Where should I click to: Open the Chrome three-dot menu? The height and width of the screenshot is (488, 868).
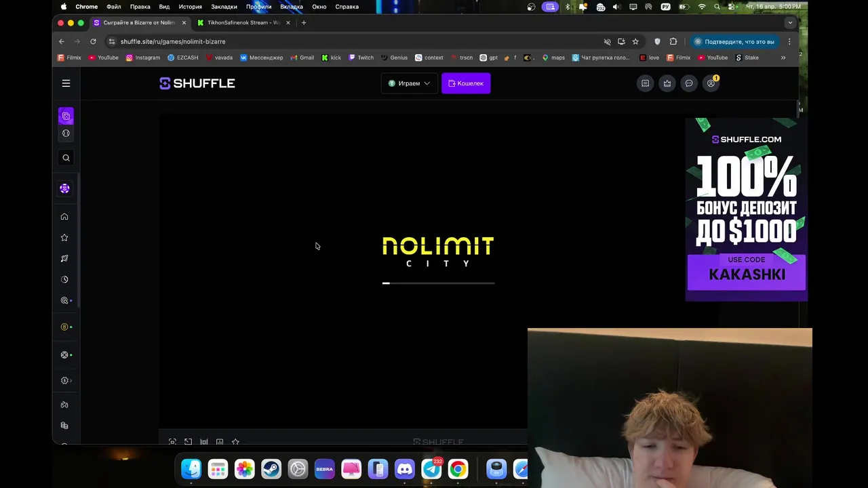coord(789,41)
